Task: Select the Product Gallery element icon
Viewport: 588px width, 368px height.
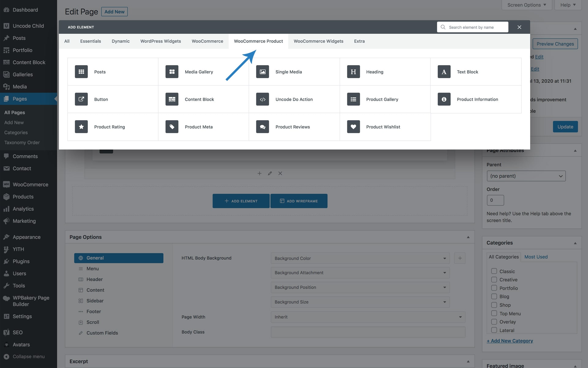Action: [353, 99]
